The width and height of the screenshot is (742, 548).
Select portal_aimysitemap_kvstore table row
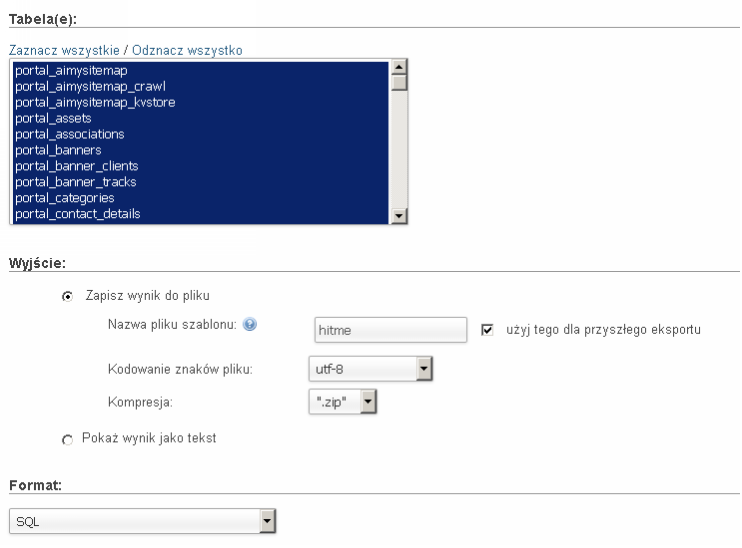click(201, 102)
